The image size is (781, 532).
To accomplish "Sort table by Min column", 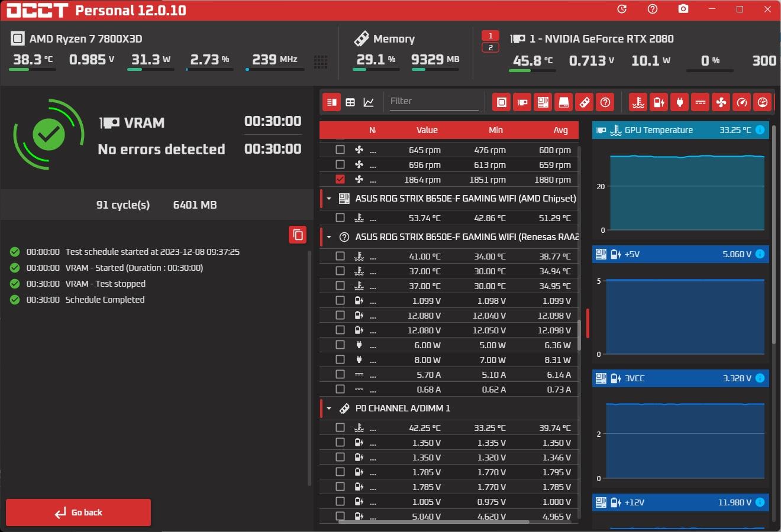I will (496, 130).
